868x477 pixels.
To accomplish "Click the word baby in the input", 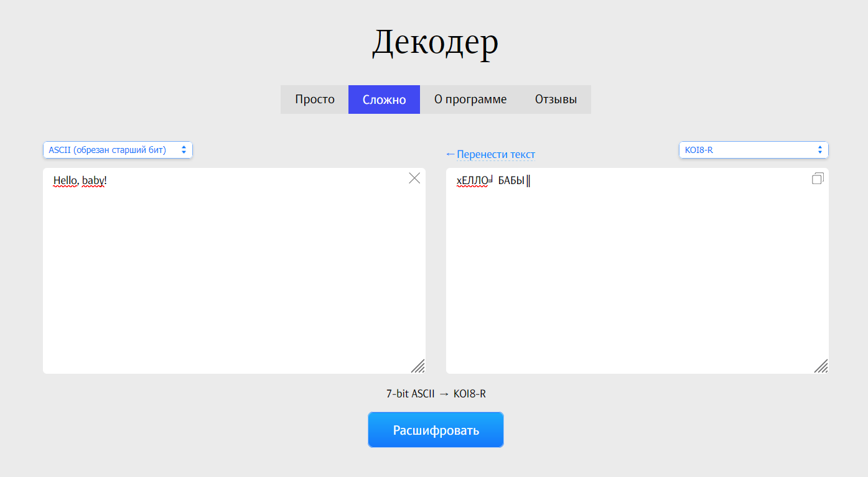I will click(93, 181).
